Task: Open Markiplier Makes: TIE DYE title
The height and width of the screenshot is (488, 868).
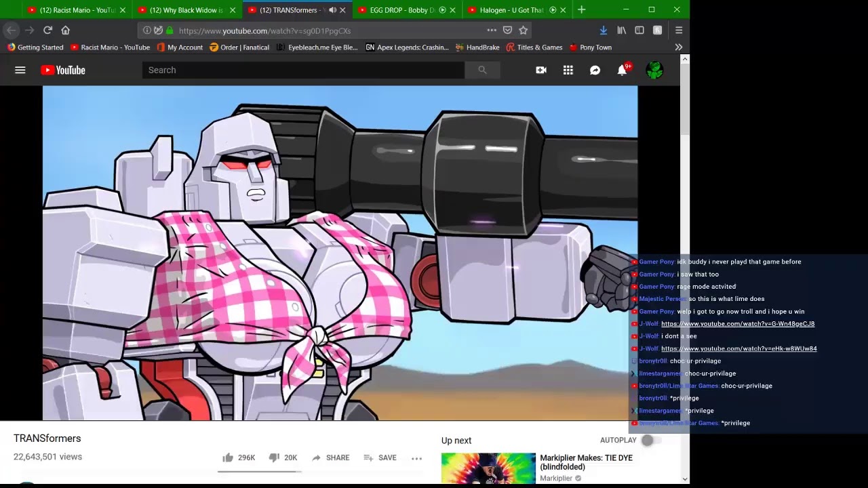Action: (x=587, y=462)
